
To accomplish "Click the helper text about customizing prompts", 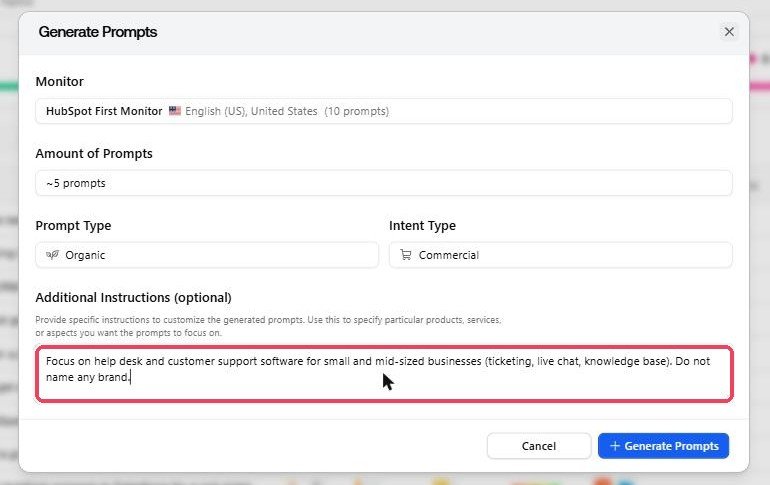I will pyautogui.click(x=268, y=326).
